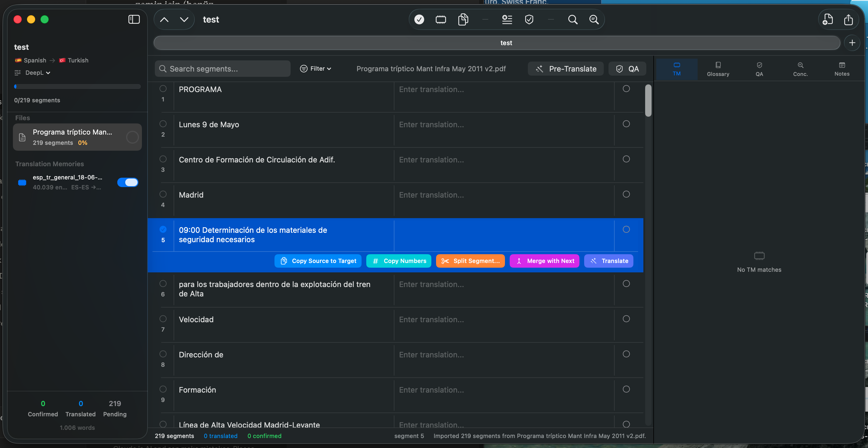Click translation field for 'Dirección de' segment

point(504,360)
